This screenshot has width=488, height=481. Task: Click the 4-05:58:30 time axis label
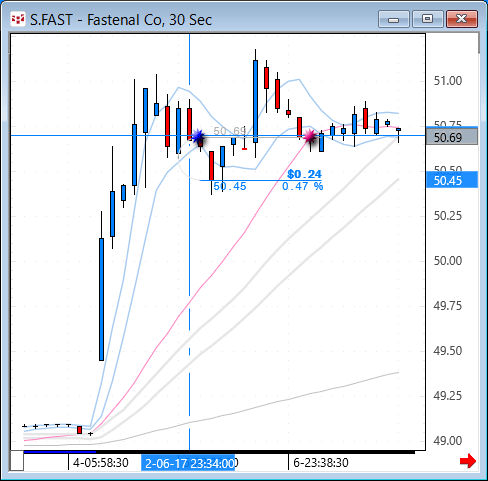click(101, 463)
